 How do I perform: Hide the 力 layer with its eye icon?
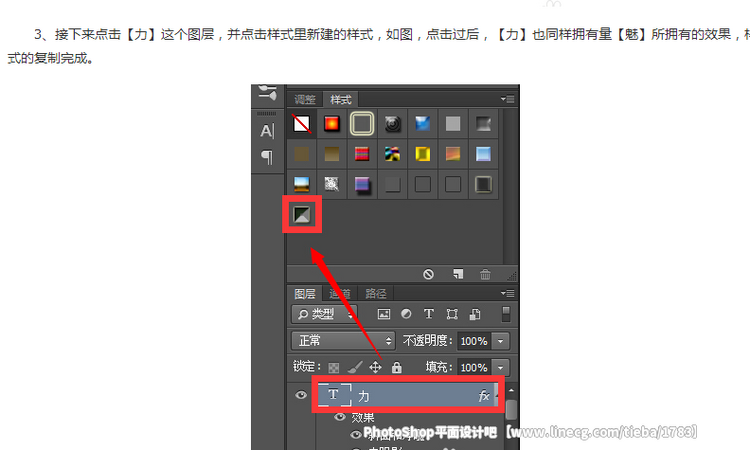click(301, 395)
